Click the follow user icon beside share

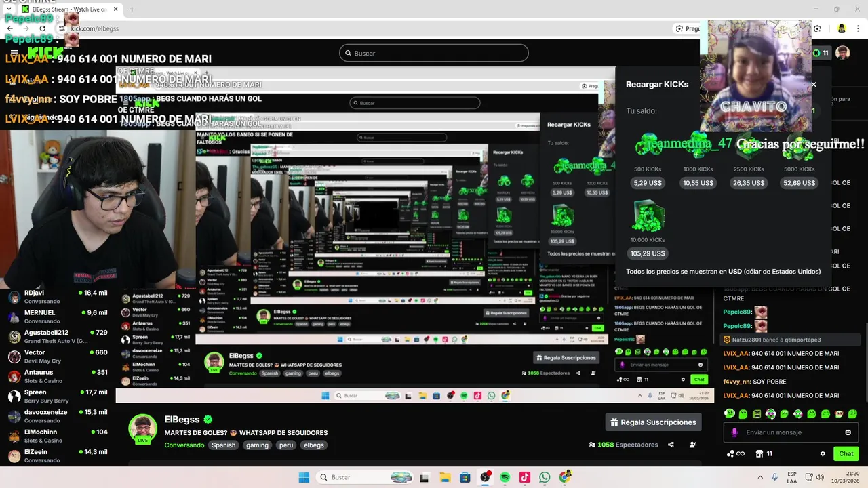tap(692, 445)
